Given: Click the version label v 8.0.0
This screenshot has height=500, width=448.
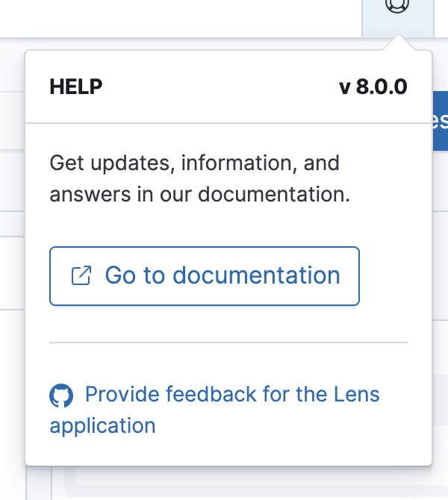Looking at the screenshot, I should (x=373, y=87).
